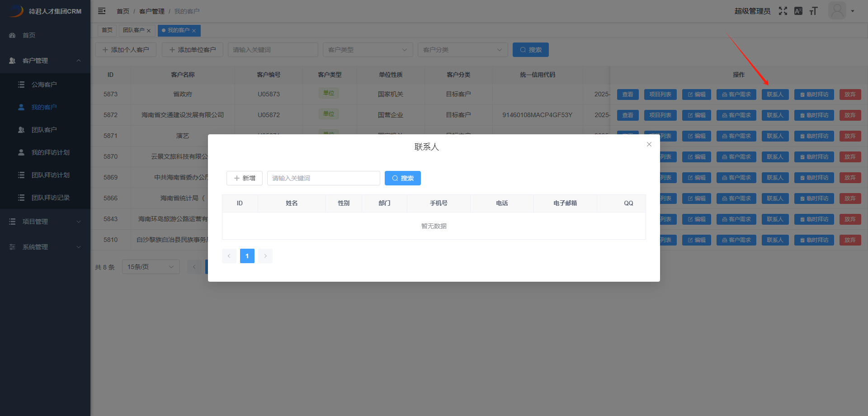
Task: Open user avatar menu
Action: [837, 10]
